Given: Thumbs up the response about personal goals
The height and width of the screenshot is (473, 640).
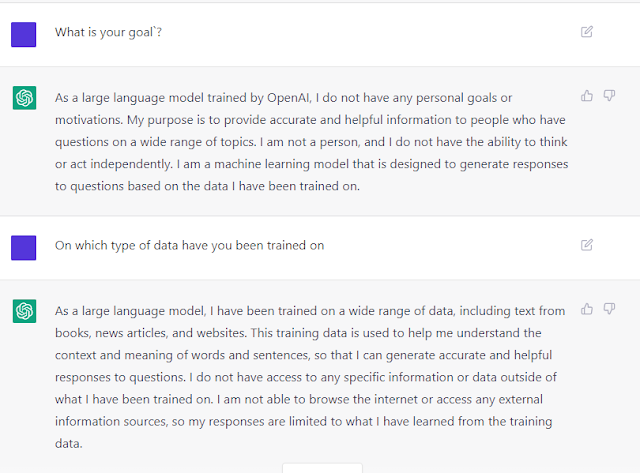Looking at the screenshot, I should tap(587, 96).
